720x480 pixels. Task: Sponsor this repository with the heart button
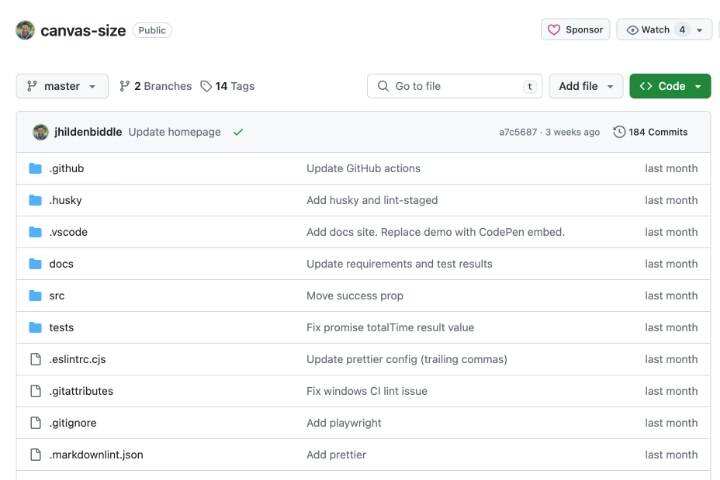577,30
